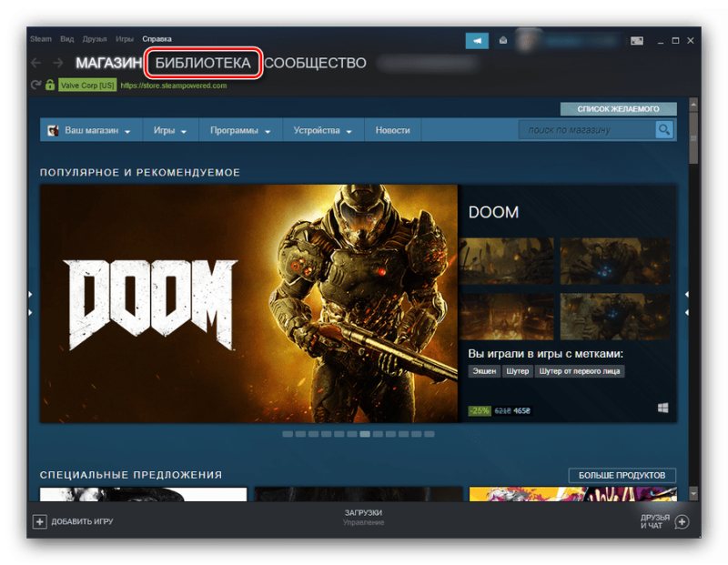
Task: Open СПИСОК ЖЕЛАЕМОГО wishlist
Action: point(619,109)
